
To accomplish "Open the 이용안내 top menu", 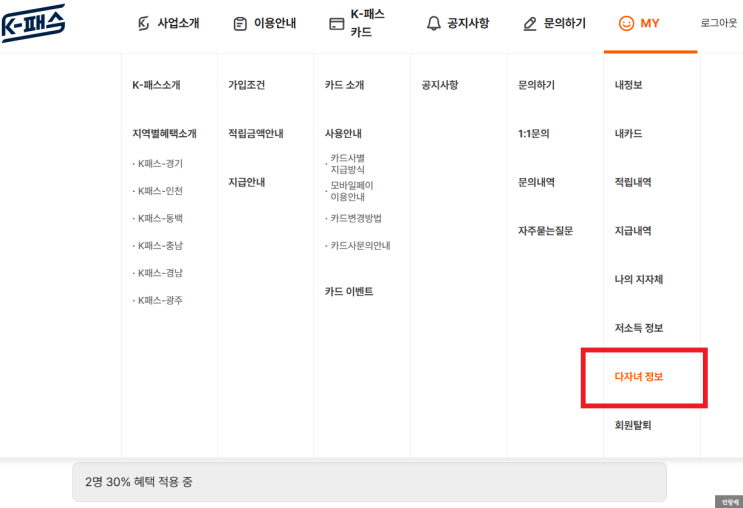I will 275,23.
